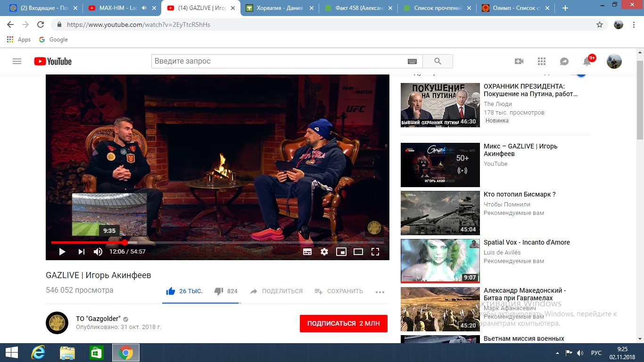The image size is (644, 362).
Task: Switch to the Входящие mail tab
Action: 43,8
